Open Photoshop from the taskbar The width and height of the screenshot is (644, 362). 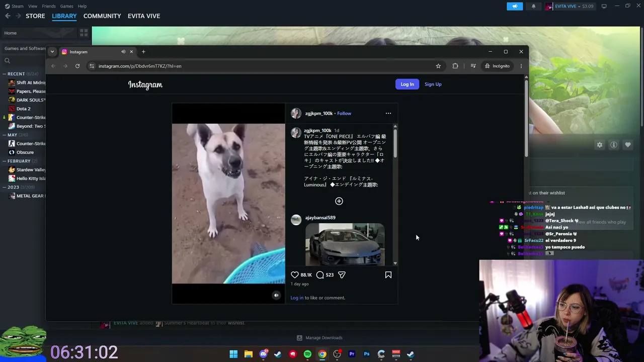pyautogui.click(x=367, y=354)
